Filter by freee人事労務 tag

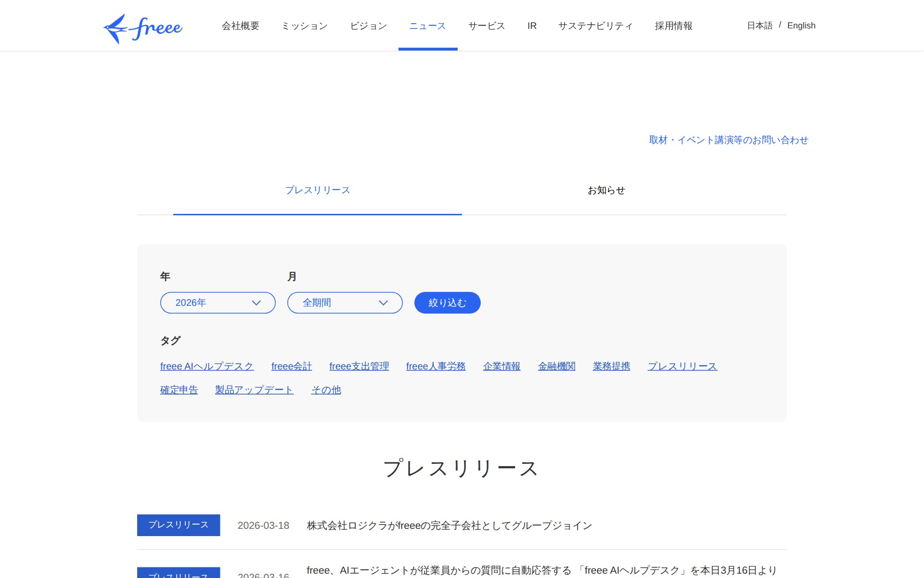pos(436,366)
